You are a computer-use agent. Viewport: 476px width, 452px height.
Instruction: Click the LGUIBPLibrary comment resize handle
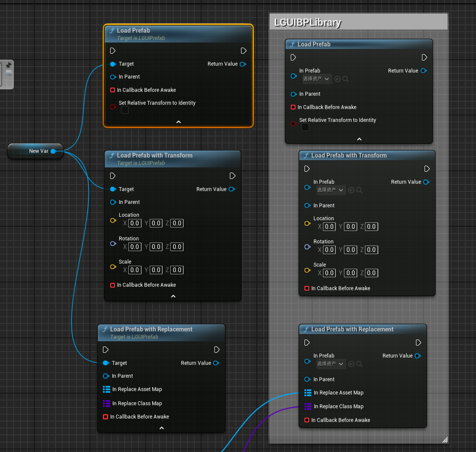click(x=445, y=439)
